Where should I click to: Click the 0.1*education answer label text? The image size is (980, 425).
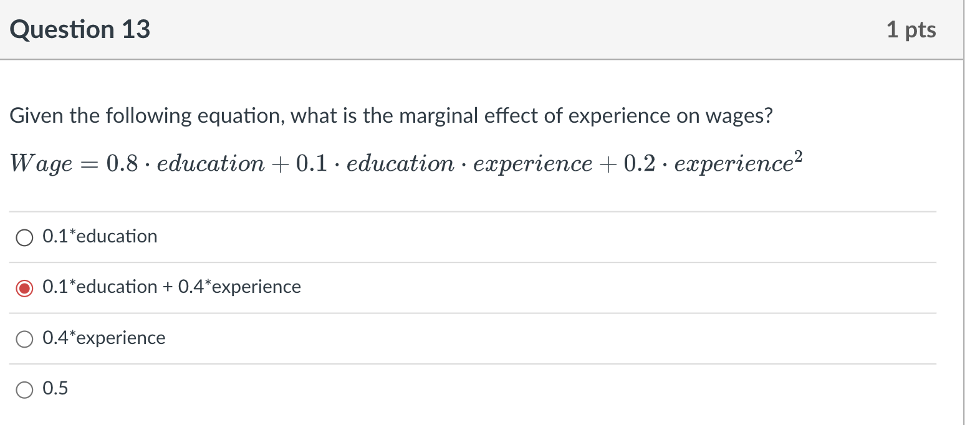click(99, 237)
